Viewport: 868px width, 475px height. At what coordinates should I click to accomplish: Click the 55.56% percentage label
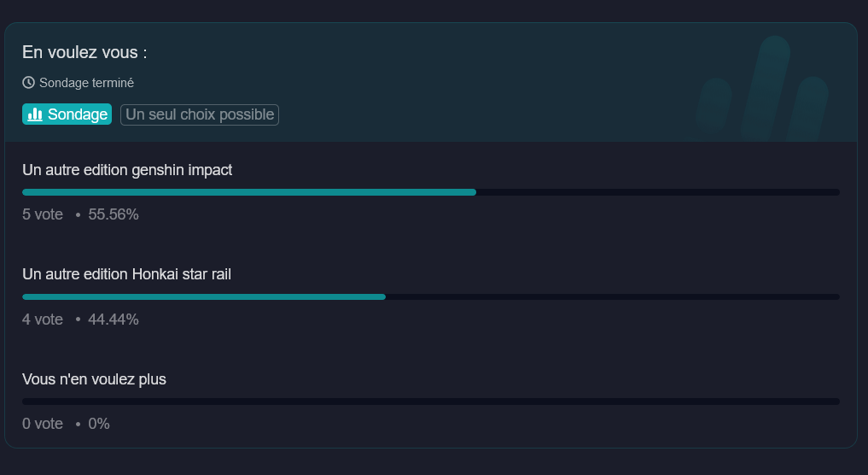pos(114,214)
